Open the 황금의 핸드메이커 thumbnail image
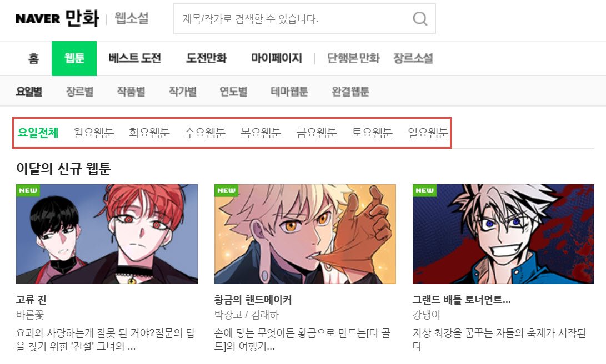This screenshot has height=364, width=606. point(305,234)
